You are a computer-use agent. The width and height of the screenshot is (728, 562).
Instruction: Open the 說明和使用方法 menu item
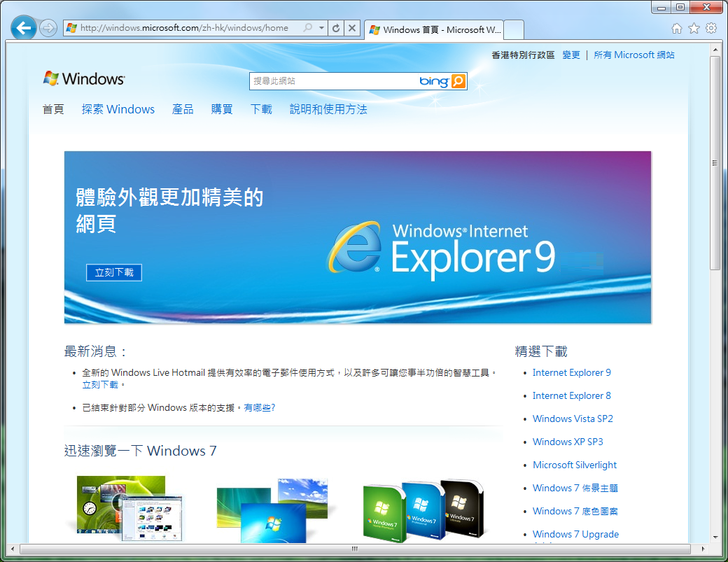[x=328, y=109]
